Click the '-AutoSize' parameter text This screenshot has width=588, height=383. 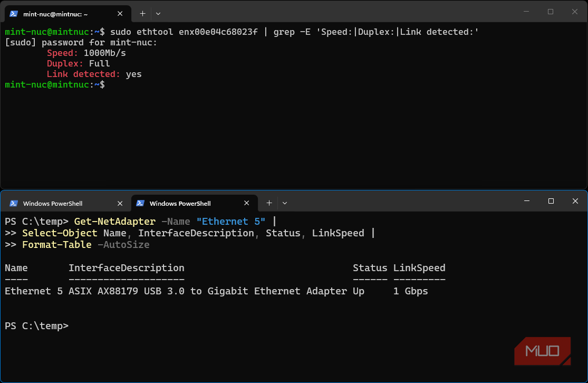tap(123, 245)
